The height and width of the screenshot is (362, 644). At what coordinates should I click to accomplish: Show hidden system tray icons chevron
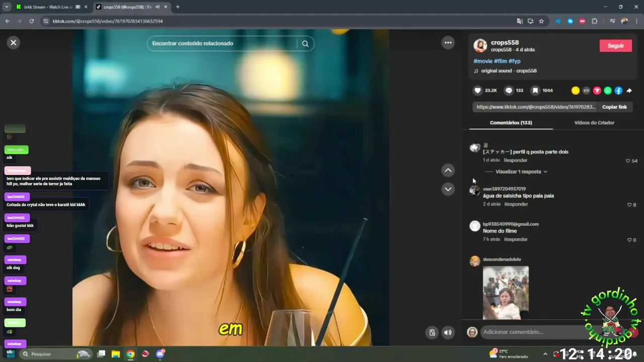click(x=545, y=354)
